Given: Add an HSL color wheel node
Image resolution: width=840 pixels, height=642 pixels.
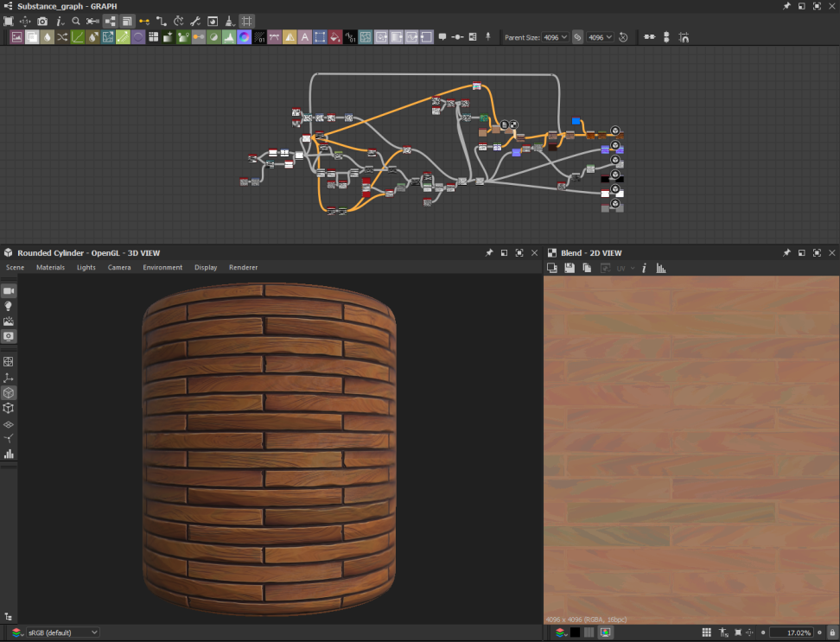Looking at the screenshot, I should [x=245, y=37].
